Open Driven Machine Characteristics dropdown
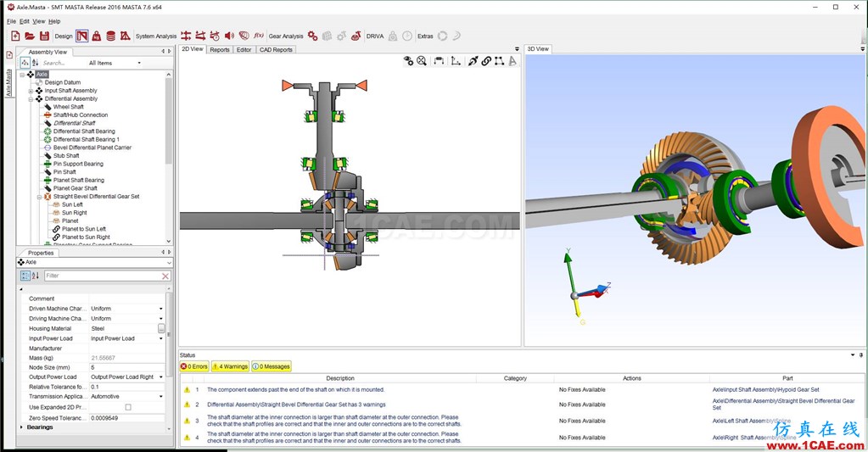This screenshot has width=868, height=452. pos(161,309)
